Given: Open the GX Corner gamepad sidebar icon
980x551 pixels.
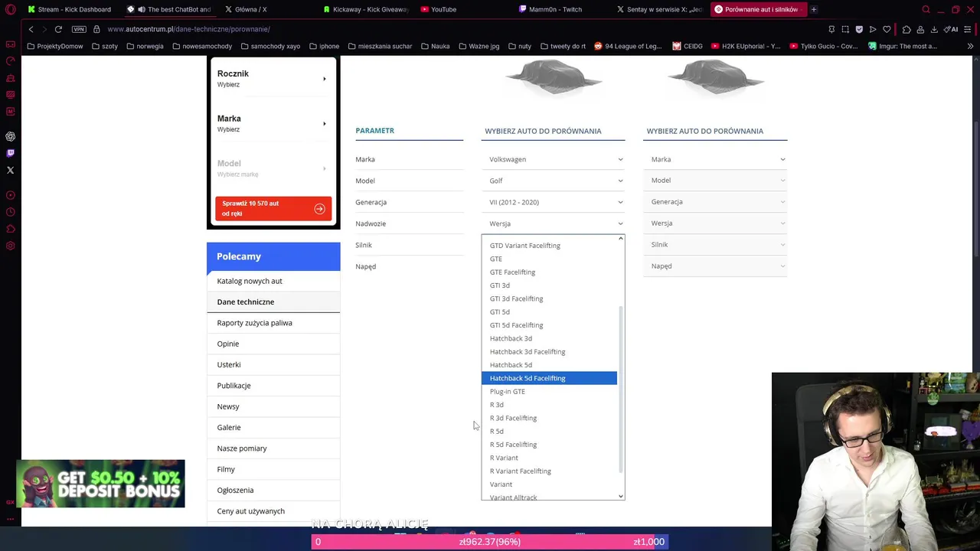Looking at the screenshot, I should (x=10, y=44).
